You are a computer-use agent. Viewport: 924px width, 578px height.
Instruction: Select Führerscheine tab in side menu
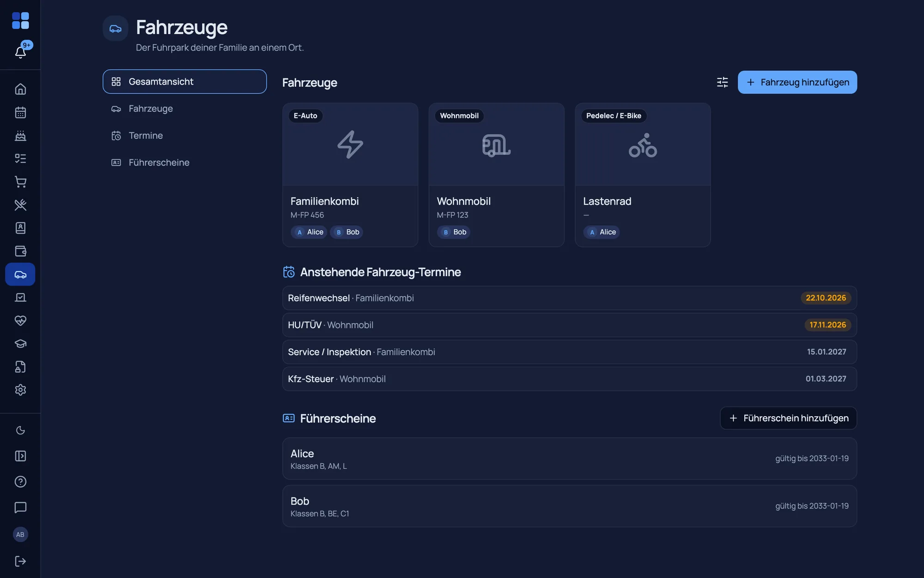tap(184, 162)
